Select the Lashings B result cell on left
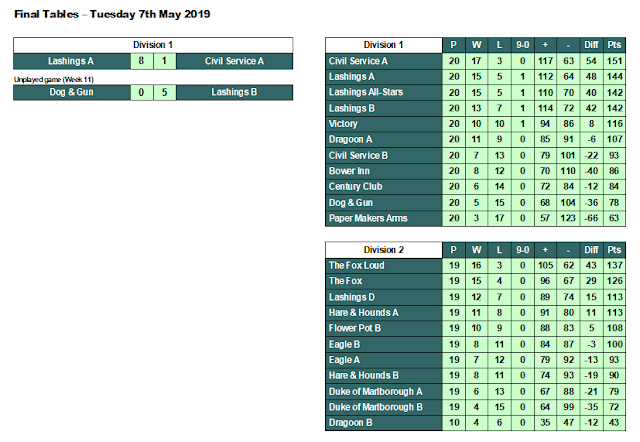This screenshot has height=442, width=640. [x=235, y=92]
